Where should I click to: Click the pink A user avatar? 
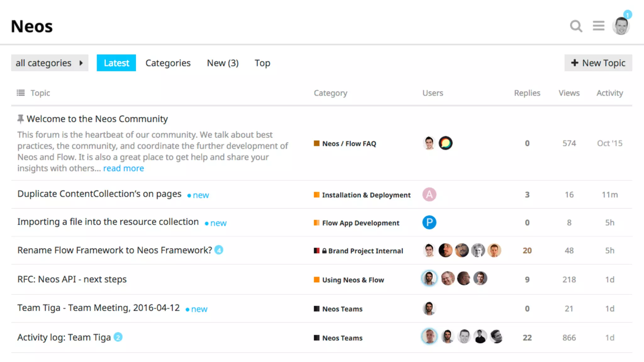pos(429,195)
